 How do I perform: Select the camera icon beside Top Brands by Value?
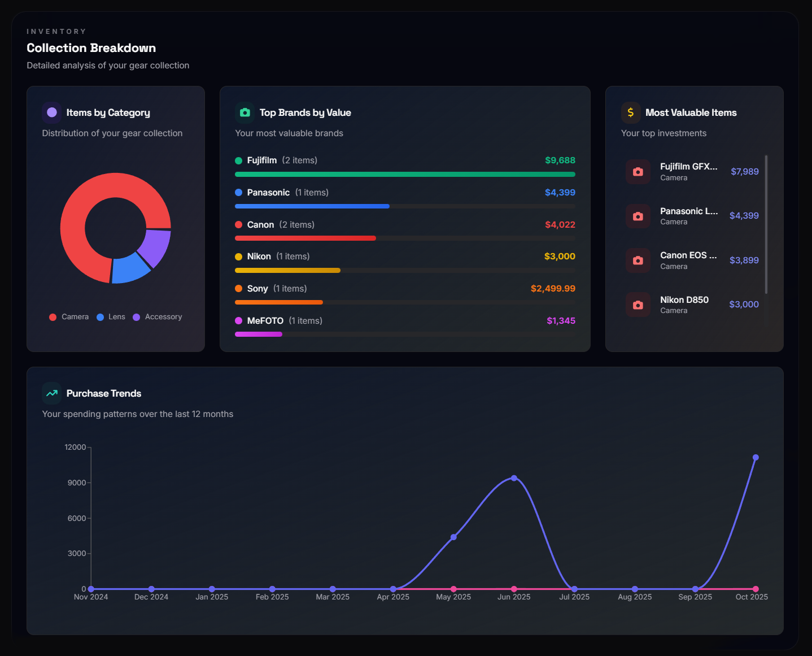[x=245, y=112]
